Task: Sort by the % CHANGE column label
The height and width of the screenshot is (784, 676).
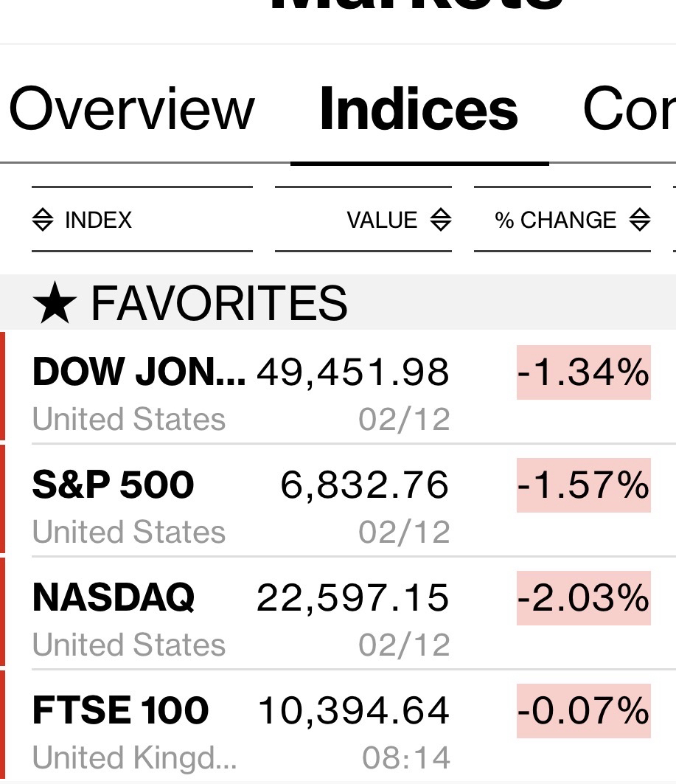Action: pos(555,220)
